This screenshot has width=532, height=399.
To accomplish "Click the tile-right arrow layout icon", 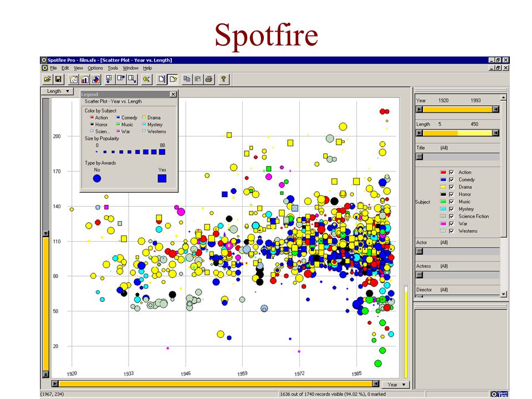I will (120, 79).
